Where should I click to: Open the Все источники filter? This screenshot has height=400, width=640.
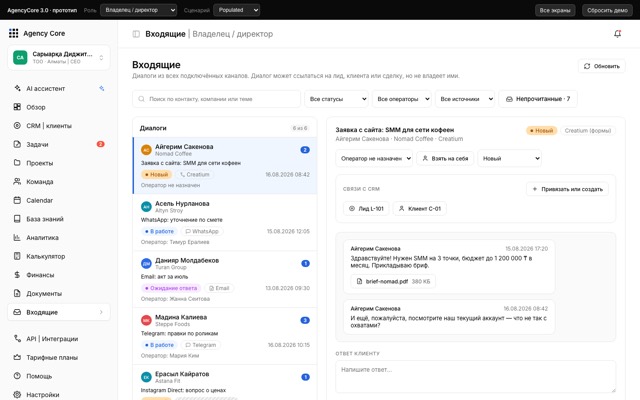(x=465, y=99)
